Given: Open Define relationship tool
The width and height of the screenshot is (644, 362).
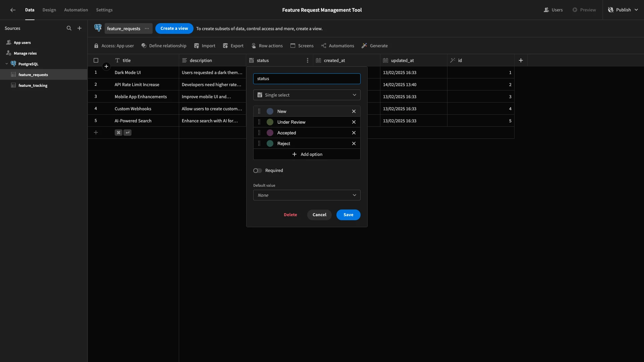Looking at the screenshot, I should 164,46.
